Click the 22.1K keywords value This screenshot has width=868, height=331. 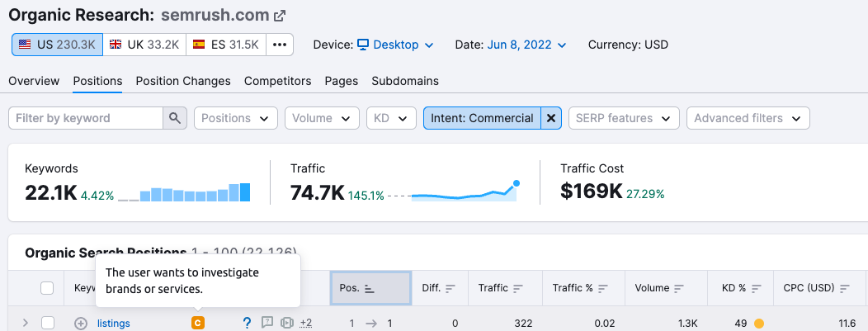[51, 192]
